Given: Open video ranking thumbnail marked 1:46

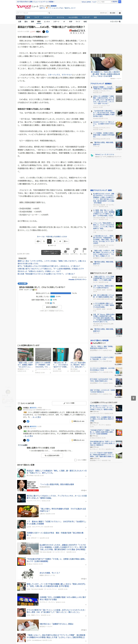Looking at the screenshot, I should (119, 279).
